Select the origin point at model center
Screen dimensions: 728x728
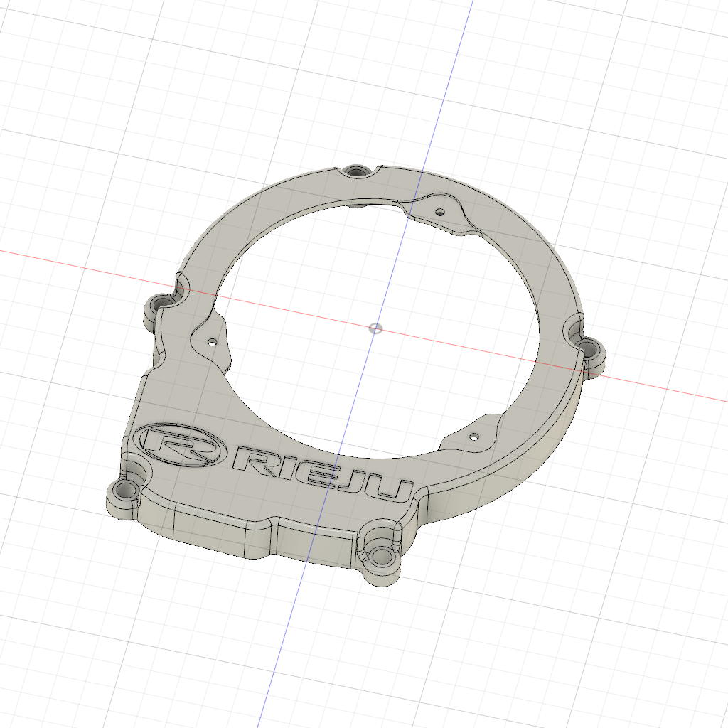coord(375,328)
